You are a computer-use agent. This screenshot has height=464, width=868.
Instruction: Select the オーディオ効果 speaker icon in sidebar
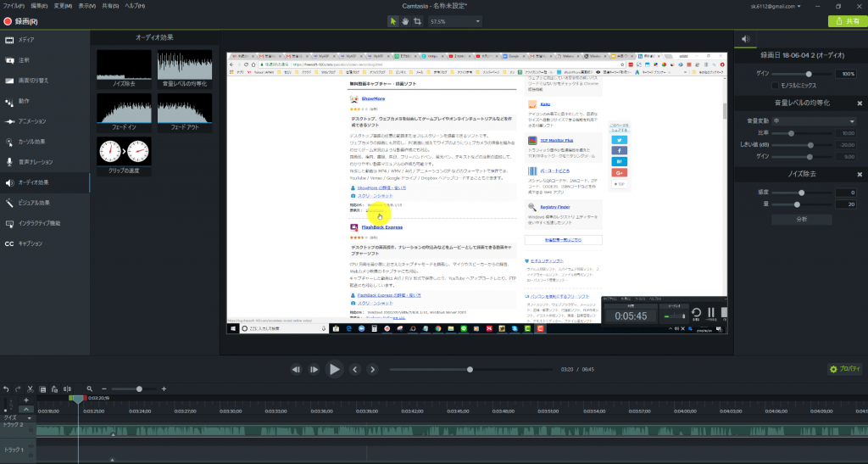(x=9, y=182)
